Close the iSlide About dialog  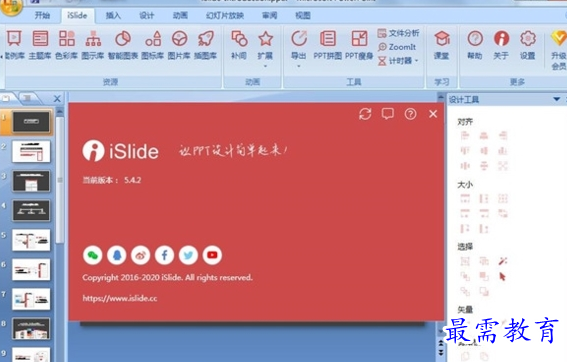(433, 114)
